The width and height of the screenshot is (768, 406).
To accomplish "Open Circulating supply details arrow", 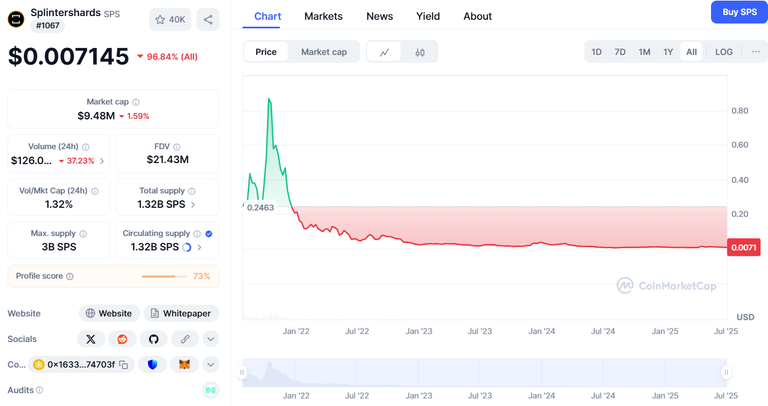I will (x=199, y=247).
